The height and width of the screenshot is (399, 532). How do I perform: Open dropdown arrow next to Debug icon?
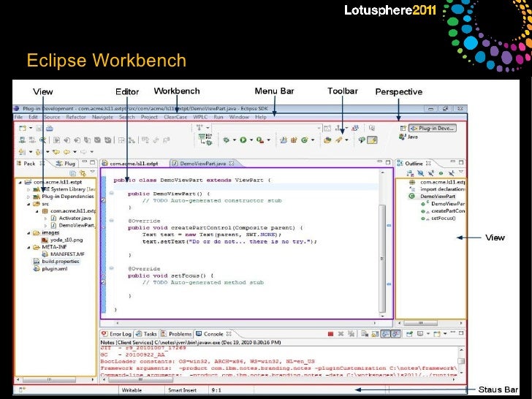click(234, 140)
